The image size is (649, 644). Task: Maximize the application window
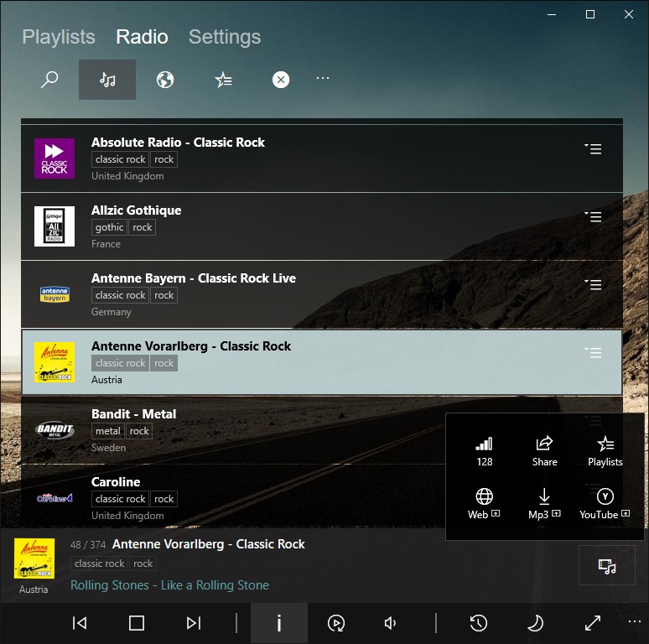(590, 14)
